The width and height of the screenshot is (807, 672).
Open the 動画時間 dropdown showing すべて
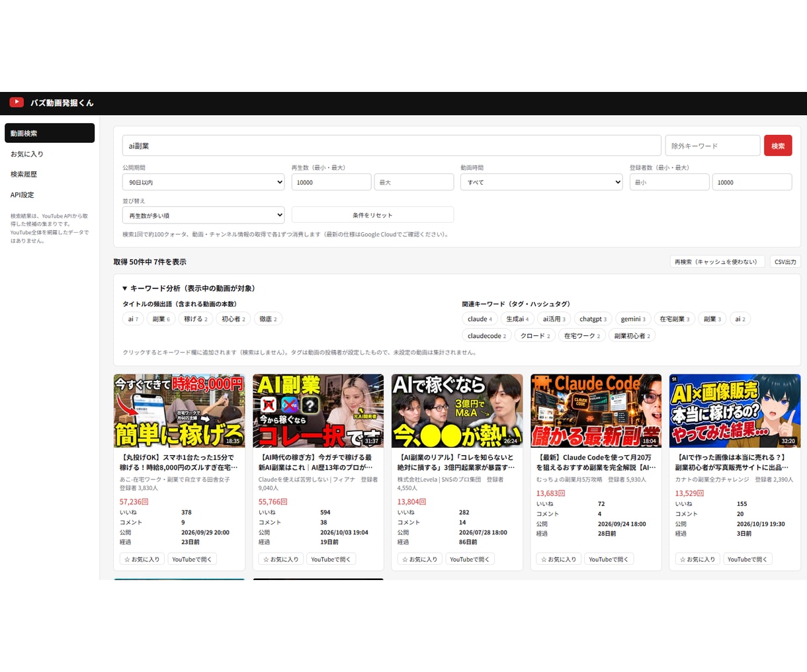coord(541,182)
